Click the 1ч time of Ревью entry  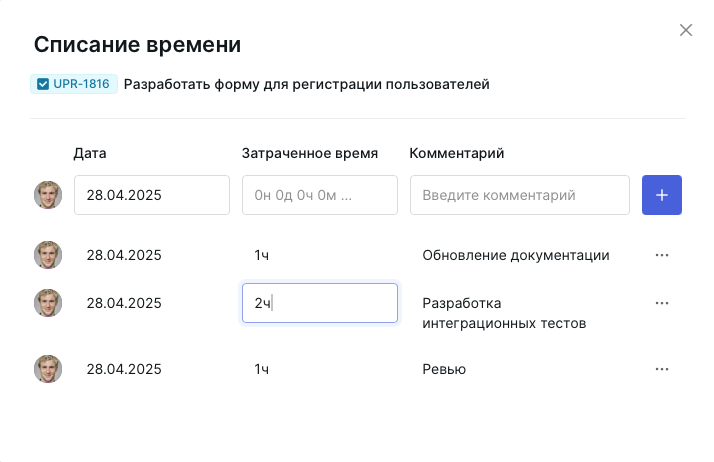pos(262,369)
